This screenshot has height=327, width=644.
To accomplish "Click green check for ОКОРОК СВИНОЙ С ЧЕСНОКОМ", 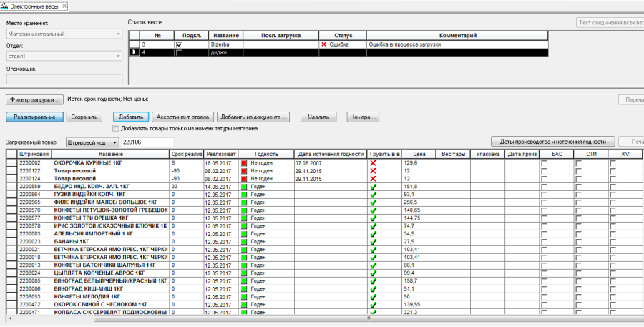I will [374, 304].
